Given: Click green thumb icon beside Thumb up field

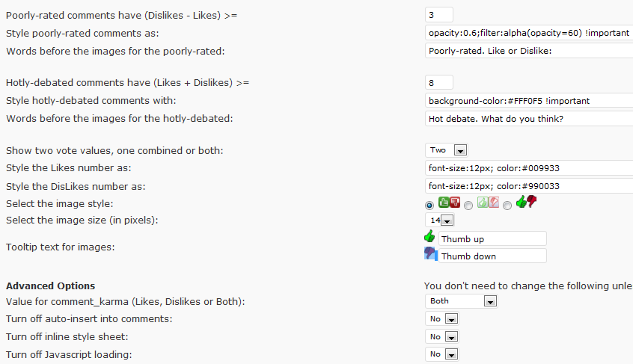Looking at the screenshot, I should 429,236.
